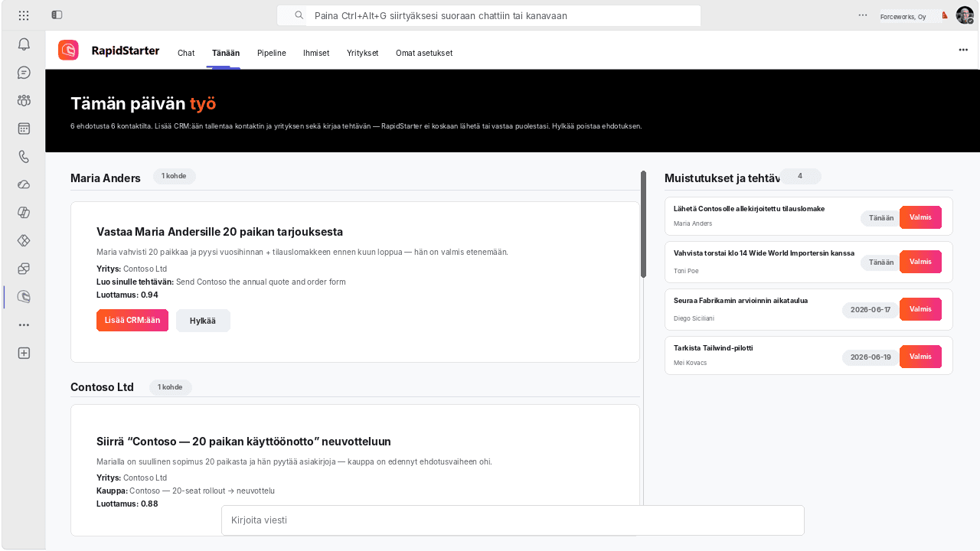980x551 pixels.
Task: Mark Lähetä Contosolle task as Valmis
Action: (x=920, y=217)
